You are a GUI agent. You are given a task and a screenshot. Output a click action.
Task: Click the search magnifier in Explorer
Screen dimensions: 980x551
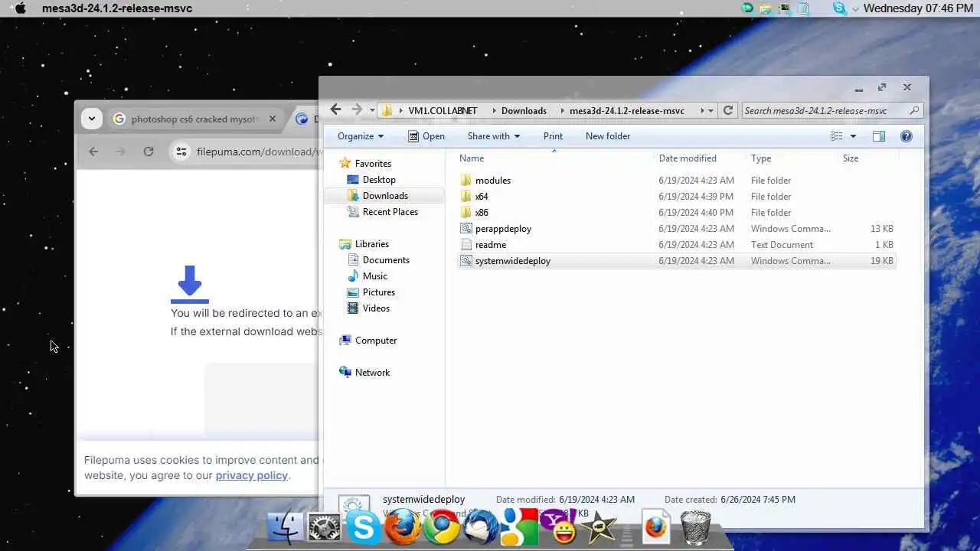tap(914, 110)
